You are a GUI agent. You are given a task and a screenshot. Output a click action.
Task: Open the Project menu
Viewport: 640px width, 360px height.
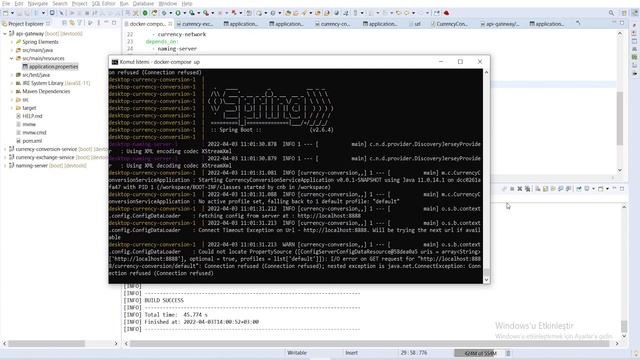pyautogui.click(x=80, y=3)
